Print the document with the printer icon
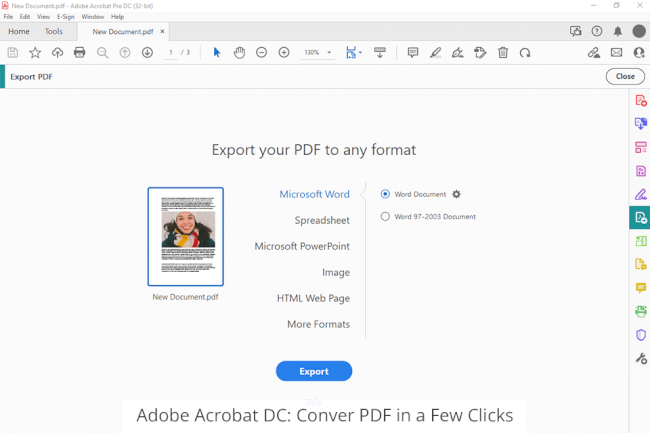The width and height of the screenshot is (650, 433). point(80,53)
